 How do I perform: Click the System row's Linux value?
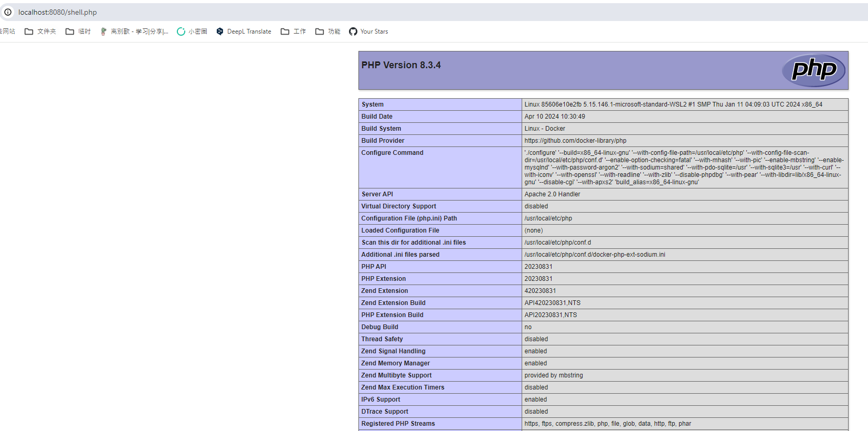[x=673, y=104]
